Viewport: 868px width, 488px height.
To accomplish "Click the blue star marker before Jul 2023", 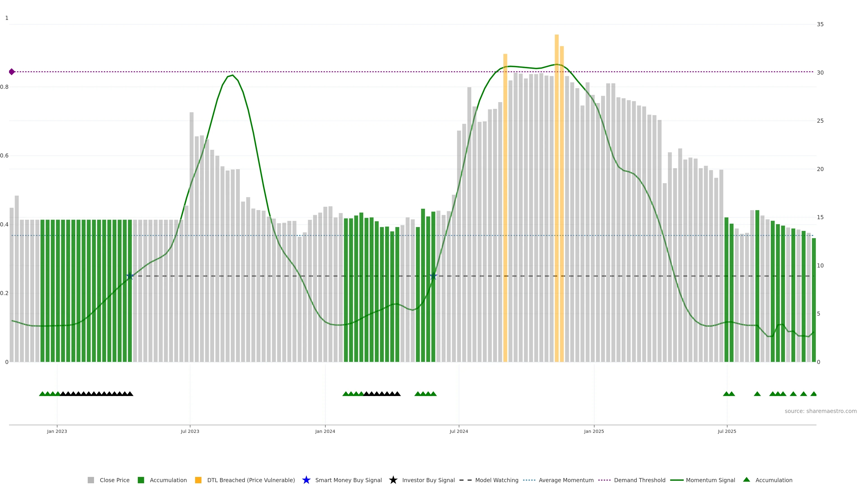I will pyautogui.click(x=130, y=276).
